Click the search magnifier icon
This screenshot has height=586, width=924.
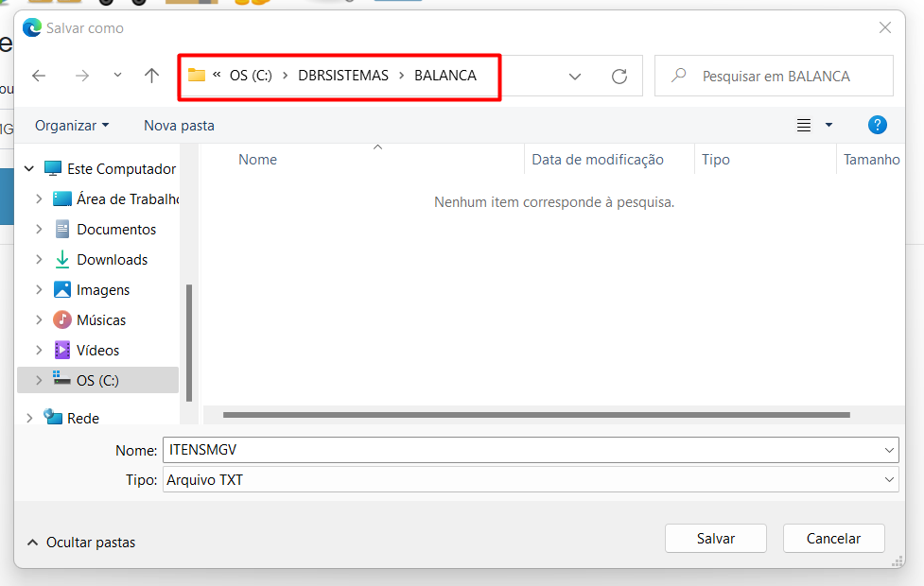(678, 77)
